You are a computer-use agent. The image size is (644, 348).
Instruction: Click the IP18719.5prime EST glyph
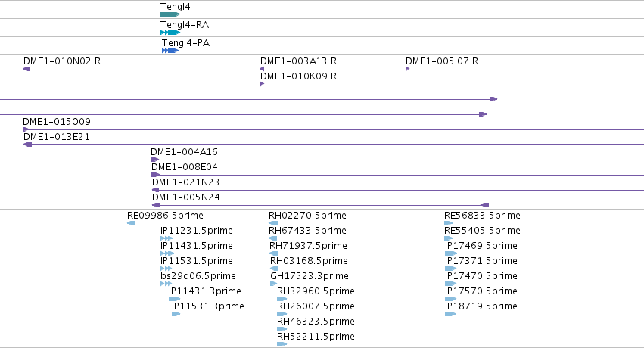click(450, 313)
